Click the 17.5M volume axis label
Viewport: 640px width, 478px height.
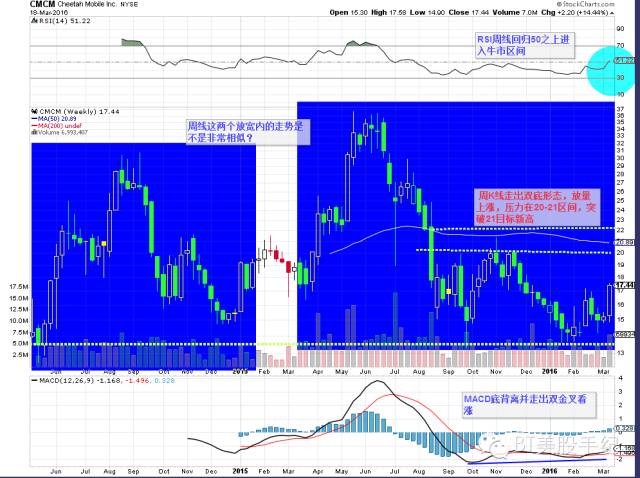[x=18, y=287]
